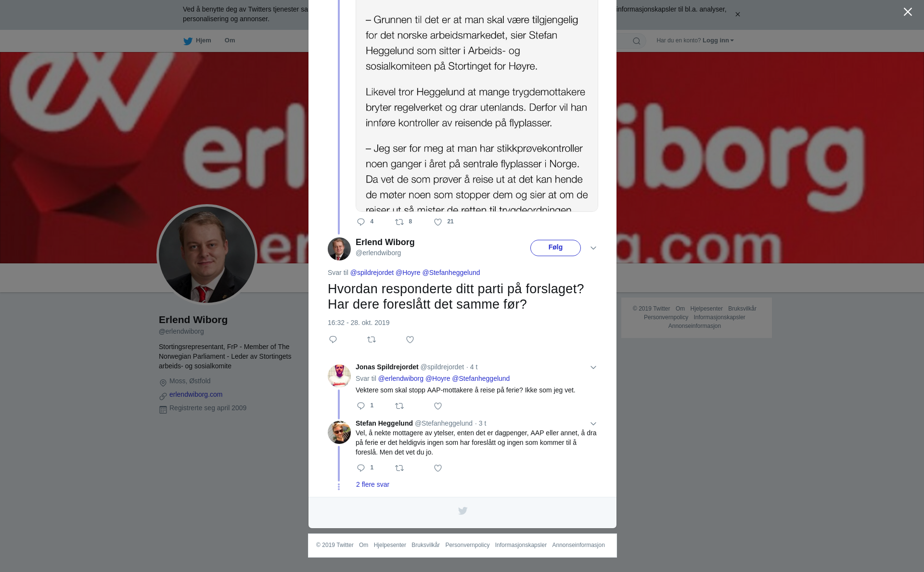924x572 pixels.
Task: Click reply icon on Stefan Heggelund's tweet
Action: [361, 468]
